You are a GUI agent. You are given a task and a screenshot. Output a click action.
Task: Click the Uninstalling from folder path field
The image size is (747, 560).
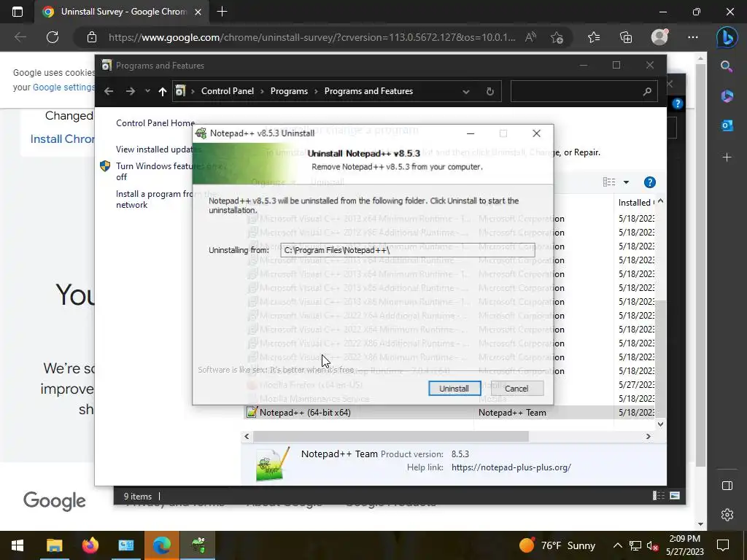407,250
